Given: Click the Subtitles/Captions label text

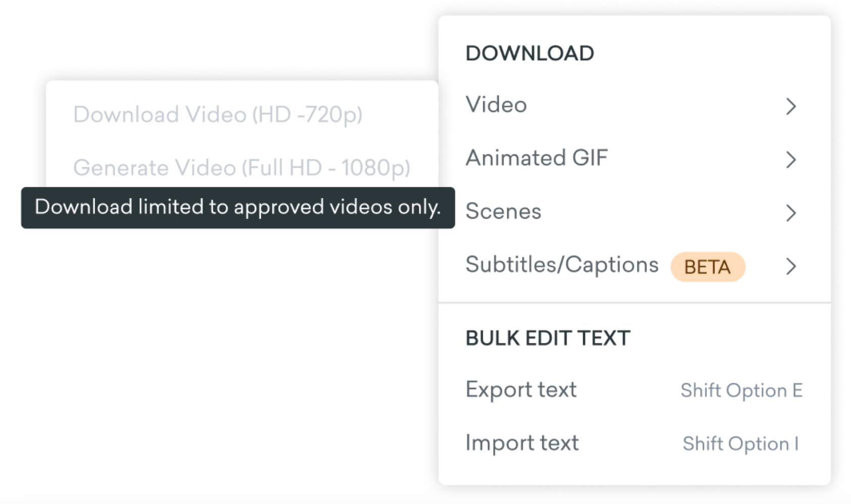Looking at the screenshot, I should (562, 264).
